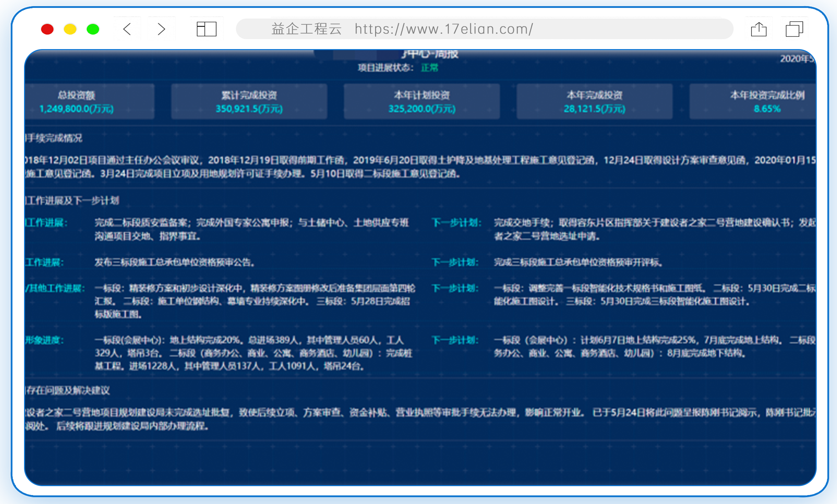
Task: Select the 本年投资完成比例 card
Action: coord(753,102)
